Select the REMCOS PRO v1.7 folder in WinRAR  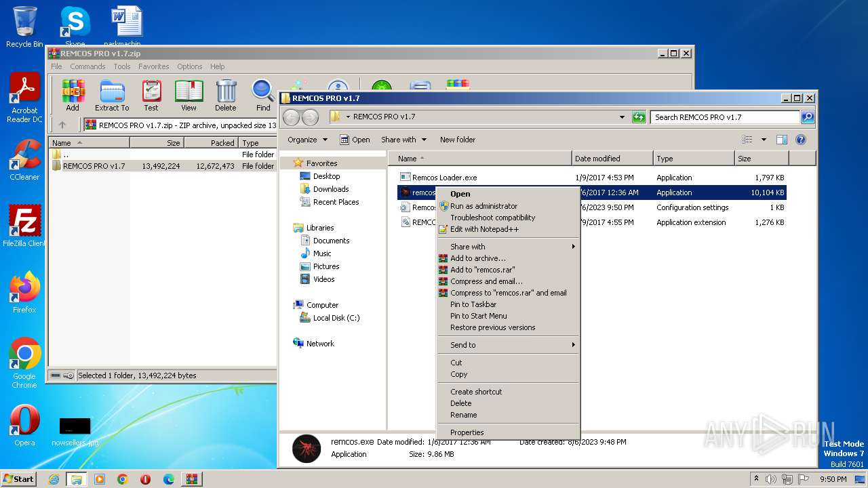(x=94, y=166)
